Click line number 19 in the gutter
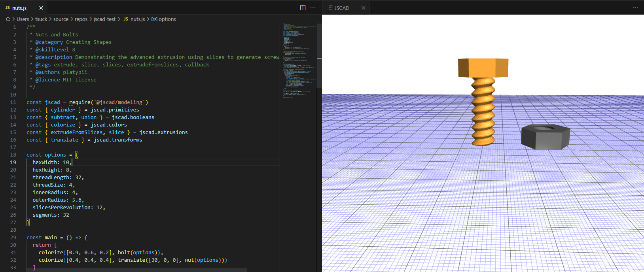The height and width of the screenshot is (272, 644). click(x=13, y=162)
